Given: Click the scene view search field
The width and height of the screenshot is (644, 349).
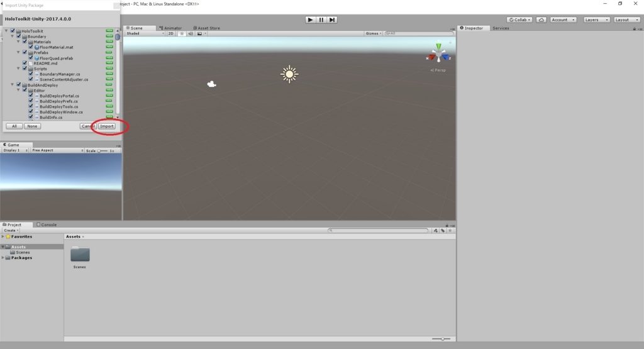Looking at the screenshot, I should 419,33.
